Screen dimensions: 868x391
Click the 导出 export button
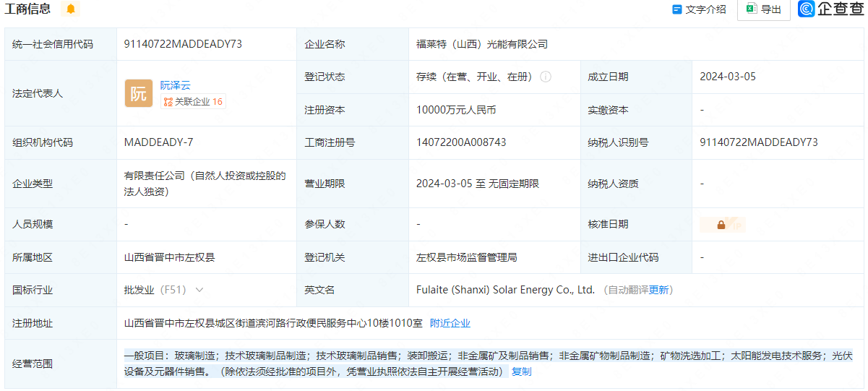coord(764,9)
